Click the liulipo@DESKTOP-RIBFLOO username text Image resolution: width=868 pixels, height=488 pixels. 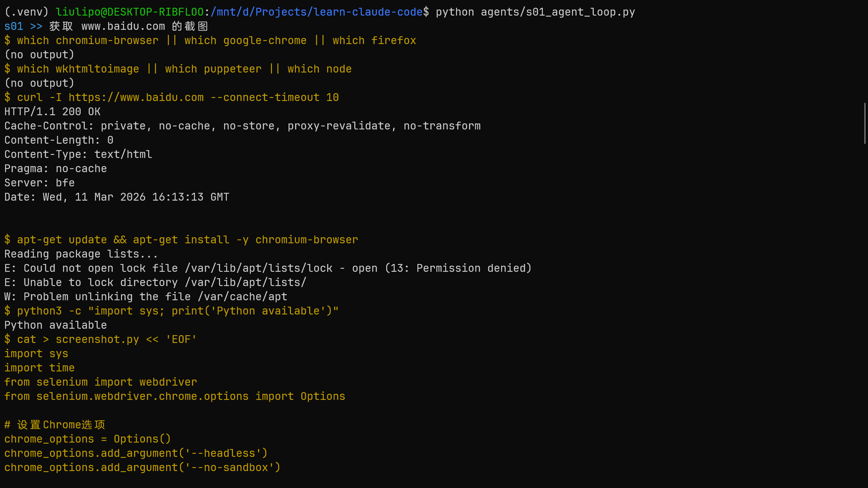click(x=130, y=12)
